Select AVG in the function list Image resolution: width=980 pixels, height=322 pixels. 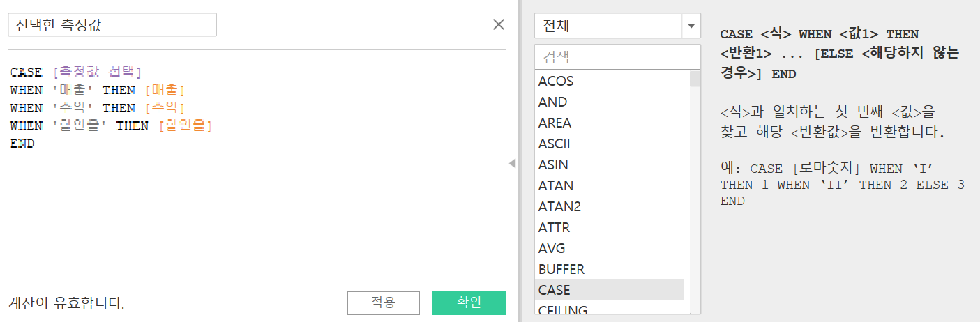point(610,248)
